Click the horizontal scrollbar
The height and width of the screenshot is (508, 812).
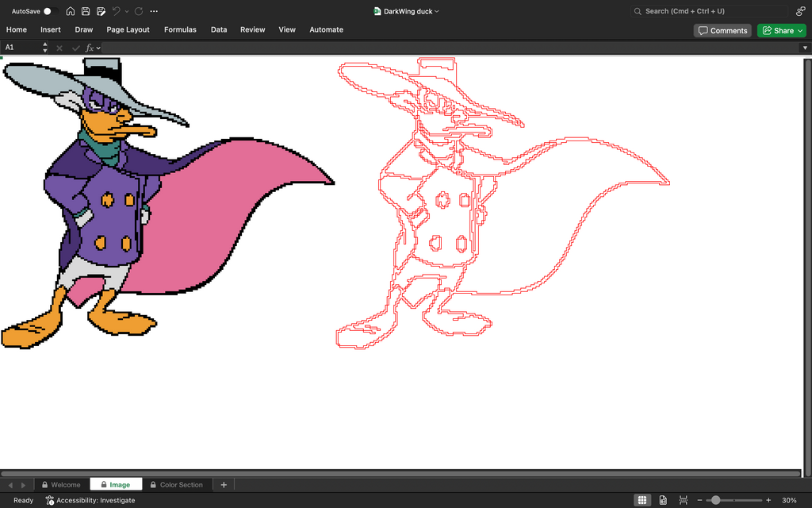400,473
